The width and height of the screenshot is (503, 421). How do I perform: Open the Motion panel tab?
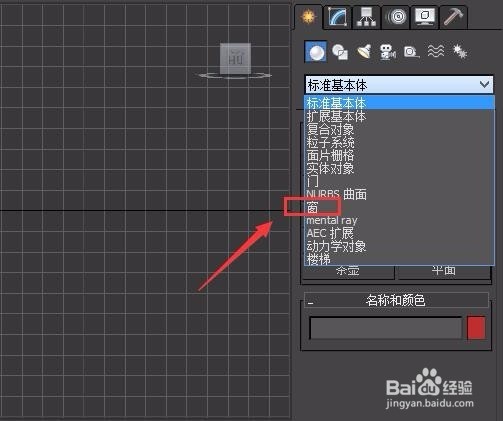pos(395,17)
